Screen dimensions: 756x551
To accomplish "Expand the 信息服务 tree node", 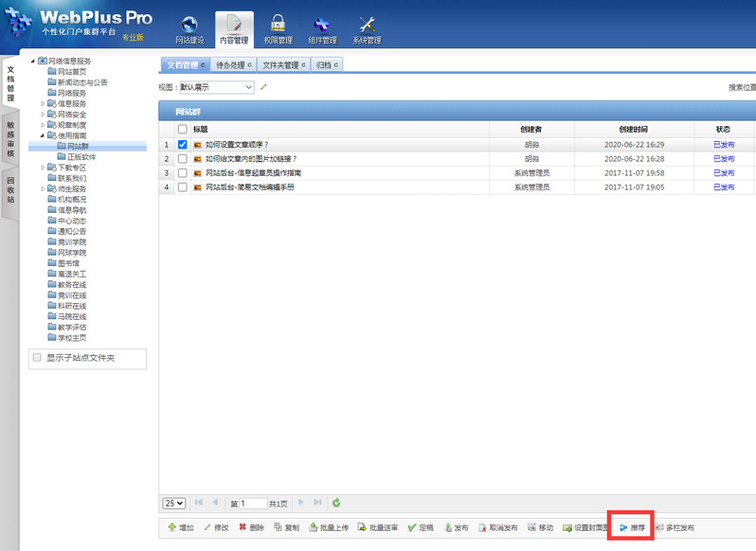I will (43, 103).
